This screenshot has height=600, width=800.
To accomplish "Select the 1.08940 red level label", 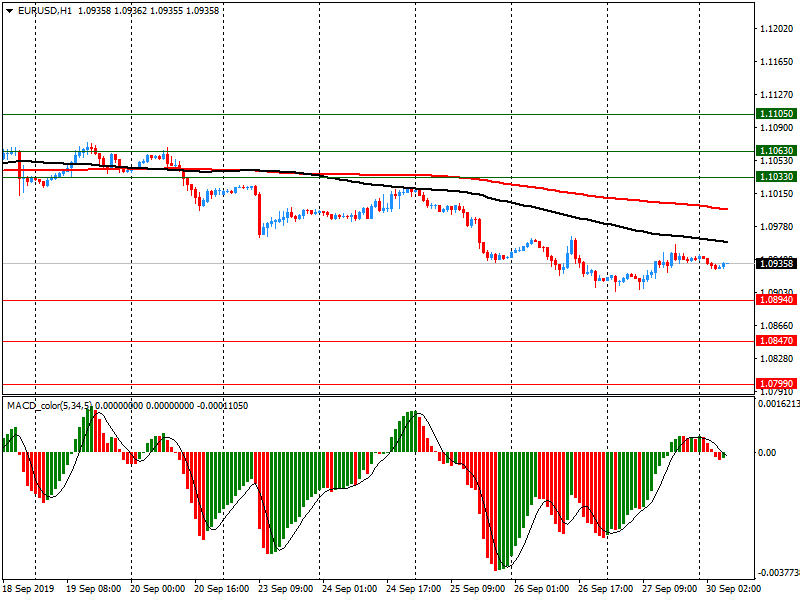I will point(776,299).
